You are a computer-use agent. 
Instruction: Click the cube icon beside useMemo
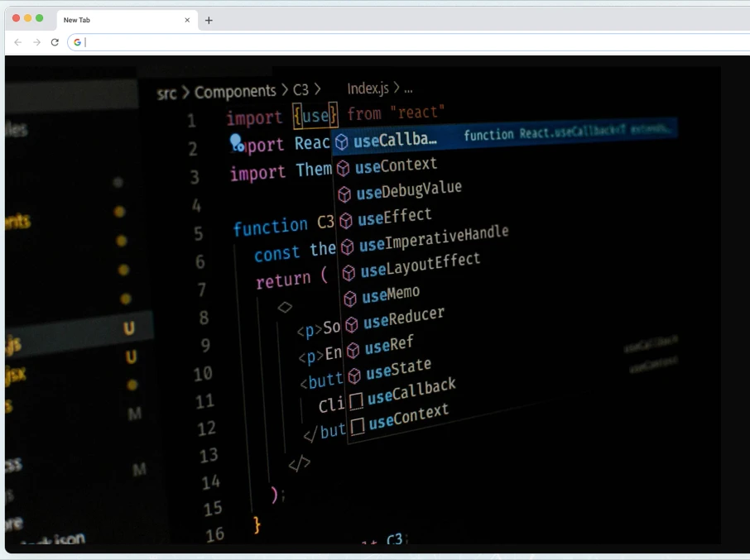350,299
